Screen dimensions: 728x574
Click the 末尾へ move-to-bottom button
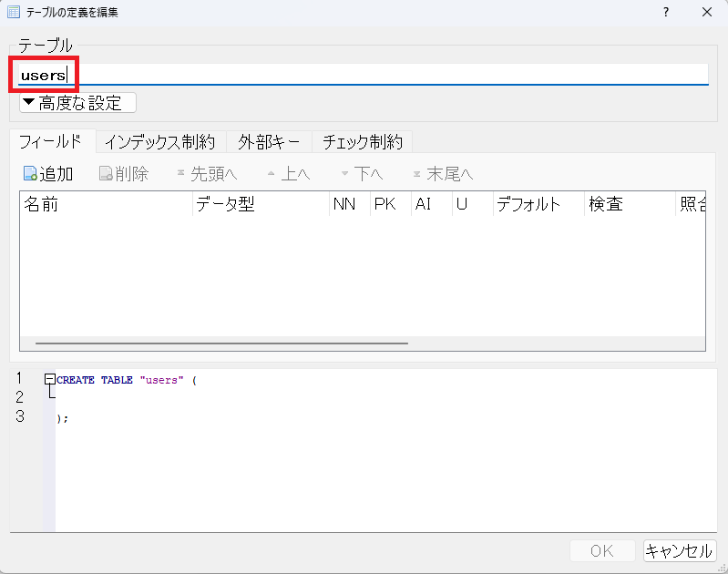tap(443, 174)
